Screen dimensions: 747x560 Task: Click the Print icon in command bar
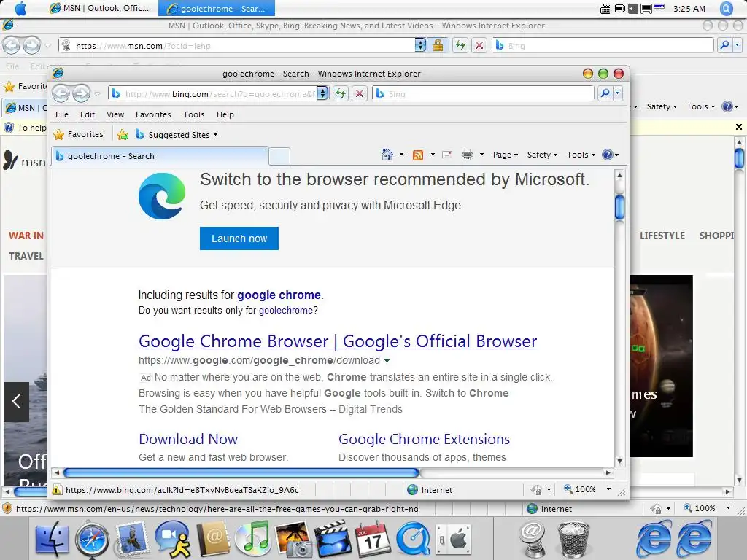pyautogui.click(x=468, y=155)
